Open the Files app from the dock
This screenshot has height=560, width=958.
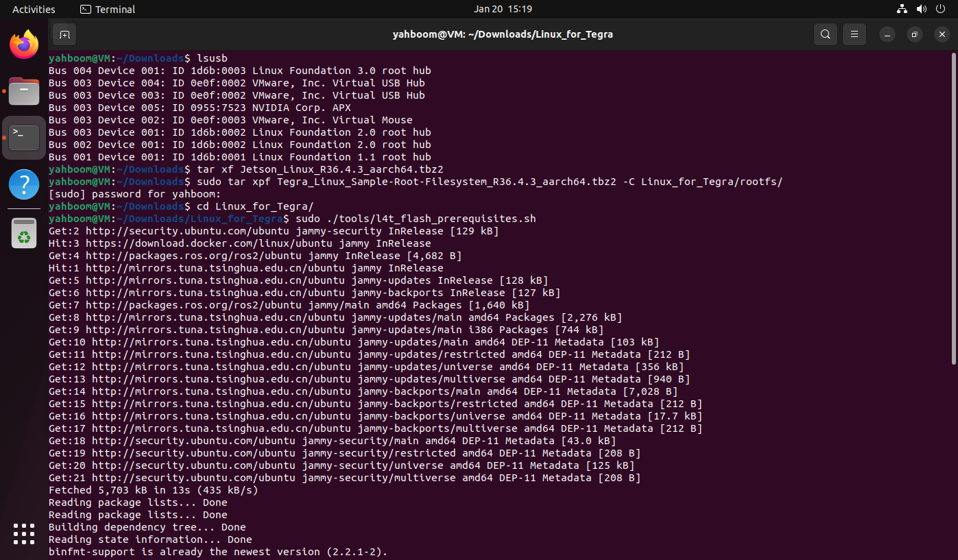click(23, 91)
